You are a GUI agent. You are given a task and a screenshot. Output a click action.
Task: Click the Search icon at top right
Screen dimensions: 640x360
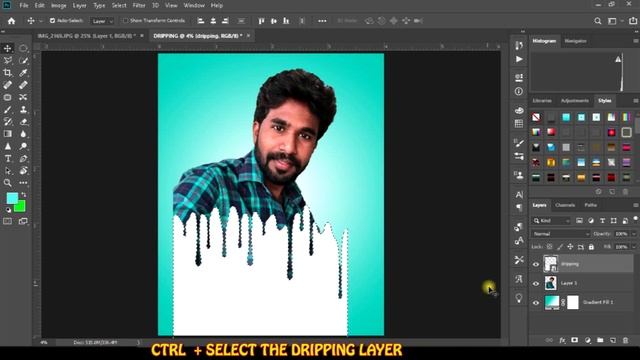[x=598, y=21]
